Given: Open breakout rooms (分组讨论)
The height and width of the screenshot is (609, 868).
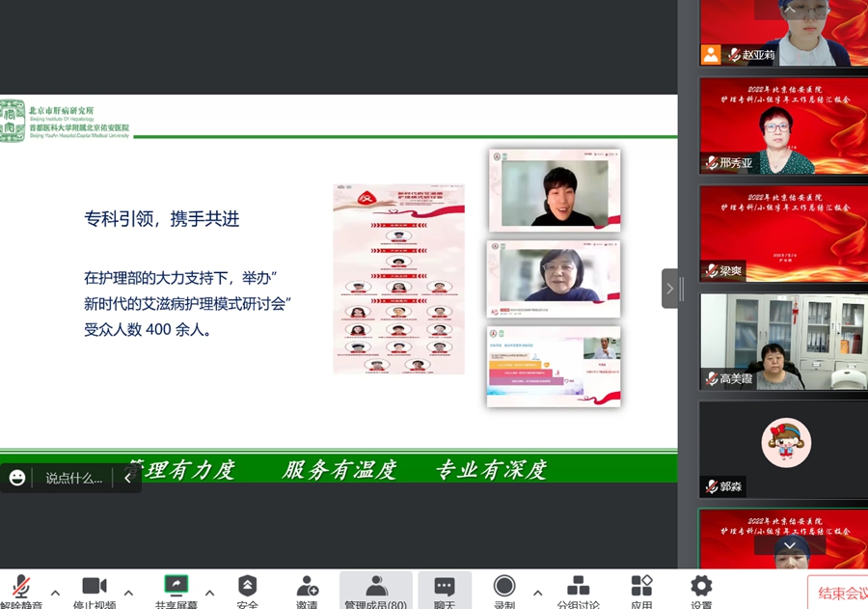Looking at the screenshot, I should point(578,588).
